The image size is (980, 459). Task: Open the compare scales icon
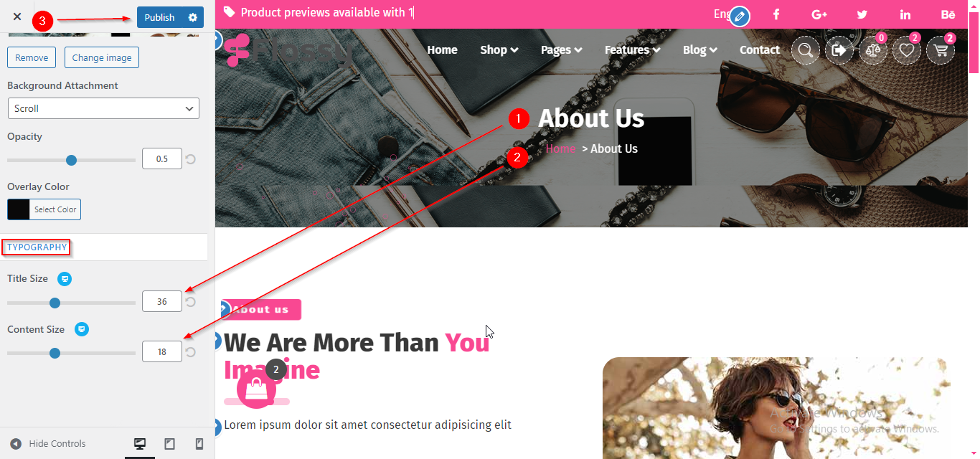point(873,50)
